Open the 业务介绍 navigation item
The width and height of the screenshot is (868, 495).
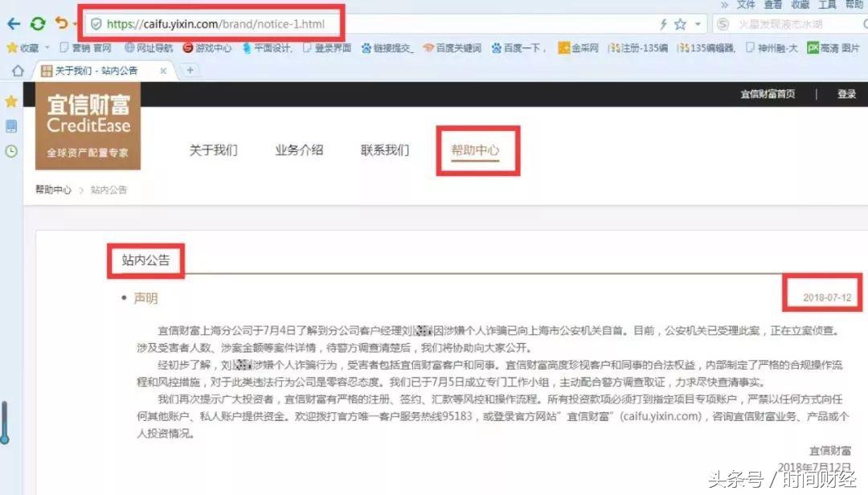point(298,150)
